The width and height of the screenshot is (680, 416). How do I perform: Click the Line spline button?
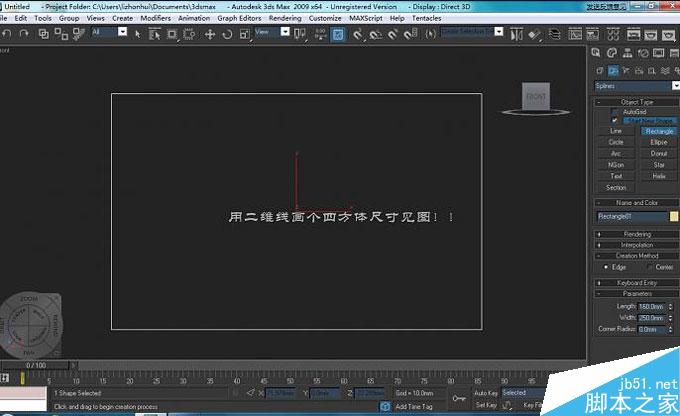point(616,131)
